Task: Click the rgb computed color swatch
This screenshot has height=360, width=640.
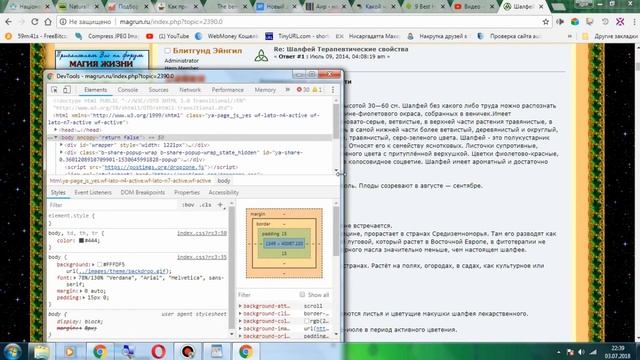Action: pyautogui.click(x=306, y=321)
